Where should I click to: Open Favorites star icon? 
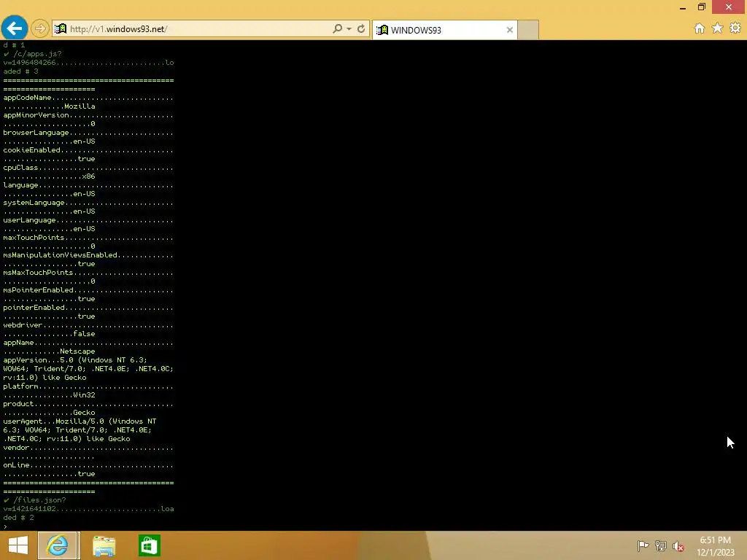(x=718, y=28)
